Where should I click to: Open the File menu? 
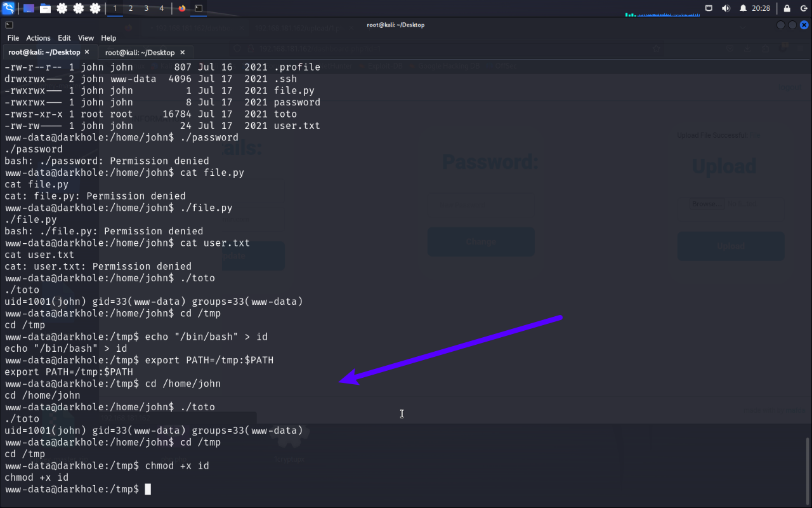[13, 38]
